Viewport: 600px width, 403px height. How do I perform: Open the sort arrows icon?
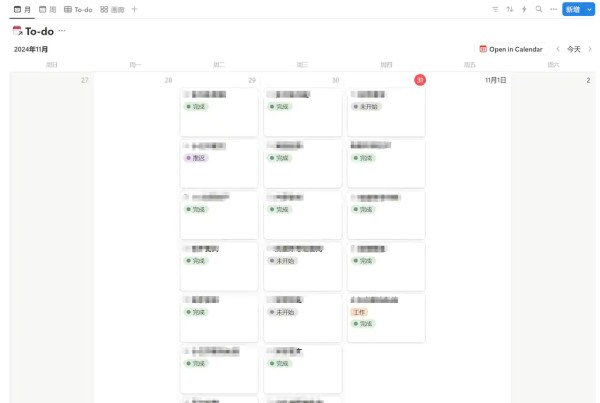[x=510, y=9]
